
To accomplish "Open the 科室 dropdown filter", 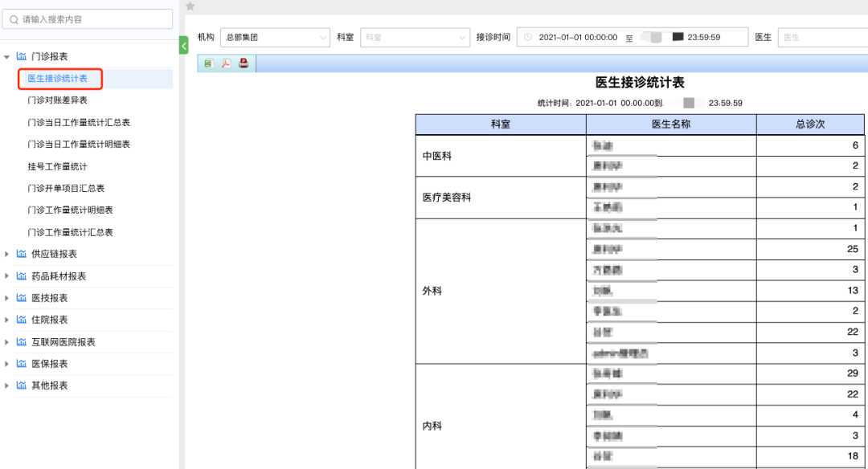I will click(415, 37).
